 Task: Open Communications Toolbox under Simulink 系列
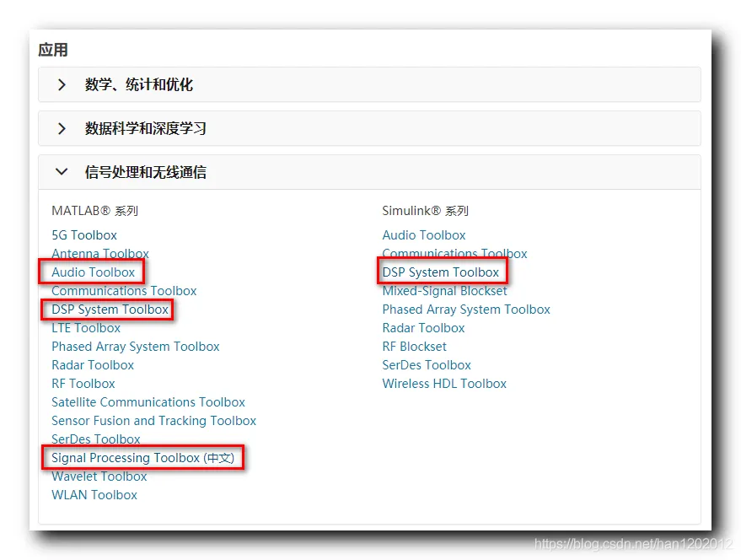454,254
